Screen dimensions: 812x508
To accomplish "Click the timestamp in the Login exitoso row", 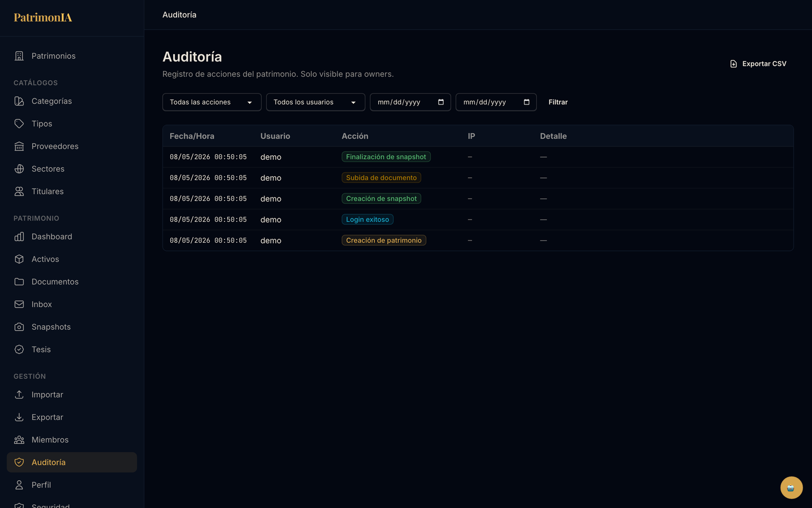I will (208, 220).
